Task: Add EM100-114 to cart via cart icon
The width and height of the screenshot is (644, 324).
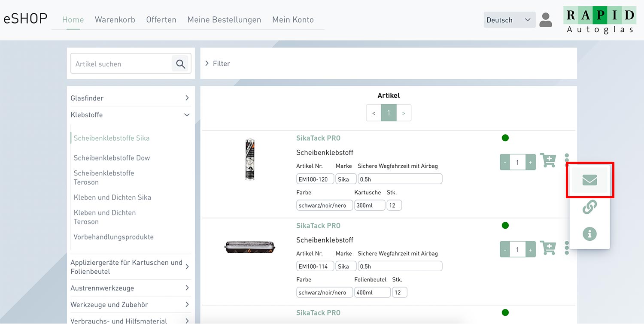Action: [x=548, y=248]
